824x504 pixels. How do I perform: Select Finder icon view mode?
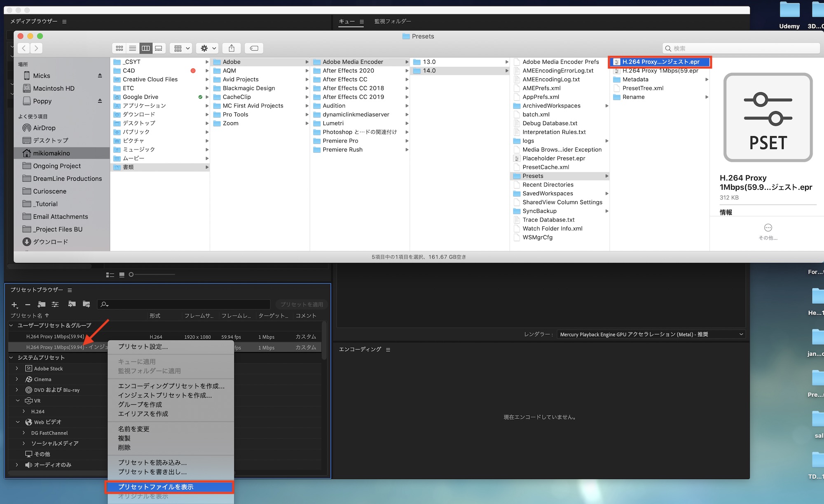[119, 48]
